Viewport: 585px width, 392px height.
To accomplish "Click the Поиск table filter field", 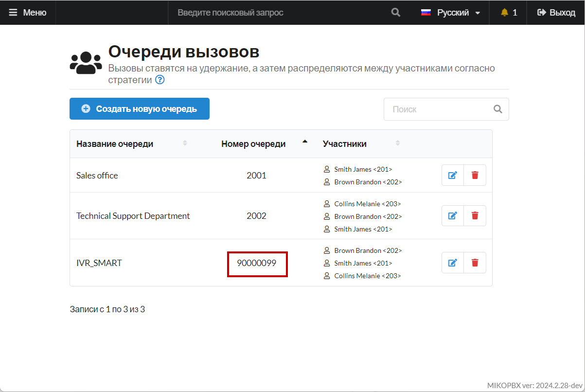I will 438,109.
